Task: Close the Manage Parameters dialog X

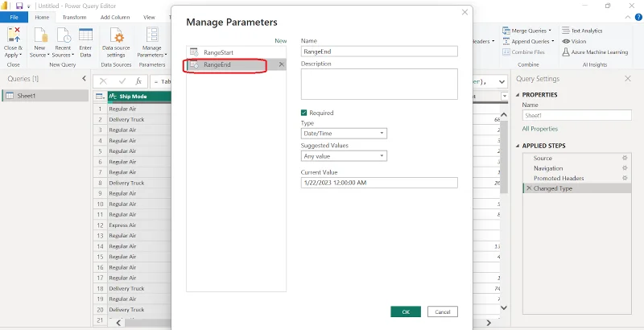Action: [x=465, y=12]
